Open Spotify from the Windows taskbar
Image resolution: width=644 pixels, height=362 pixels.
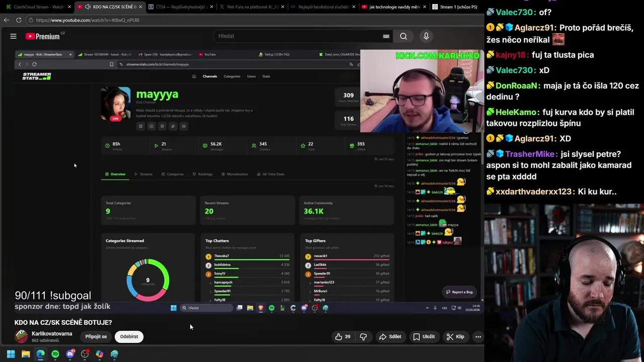[55, 354]
